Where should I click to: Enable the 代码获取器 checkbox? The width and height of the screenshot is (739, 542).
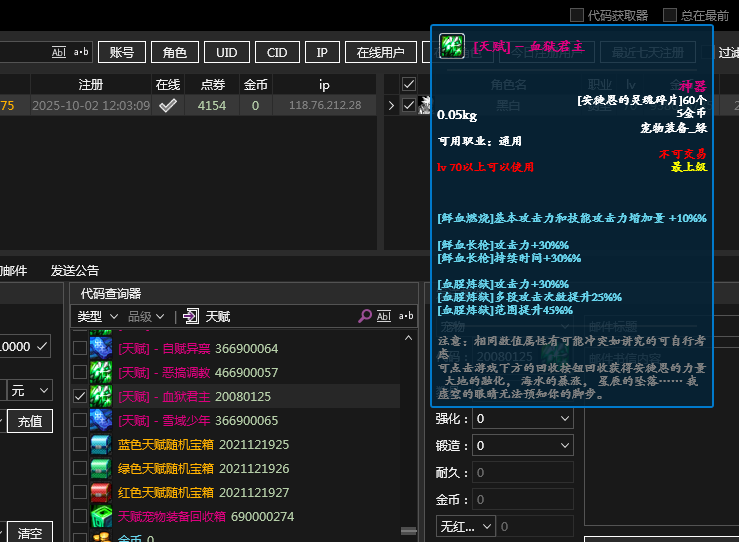point(576,15)
